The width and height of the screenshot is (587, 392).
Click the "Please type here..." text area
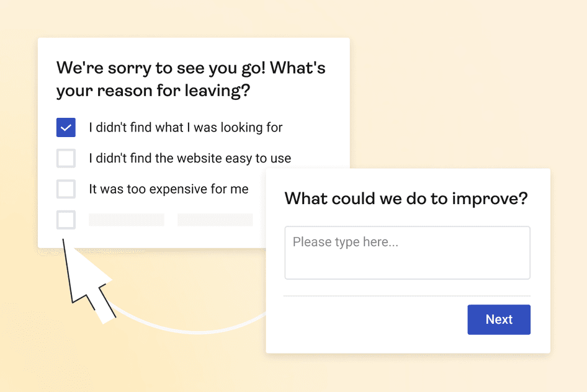point(407,252)
